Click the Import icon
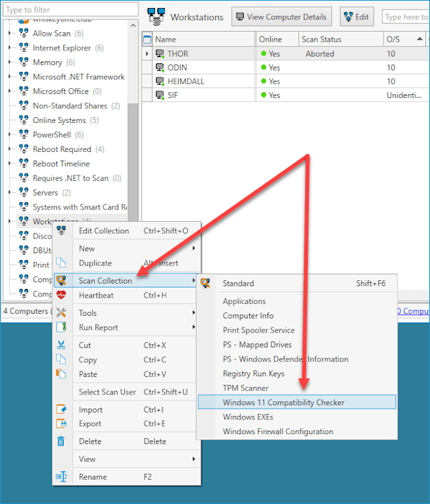Image resolution: width=430 pixels, height=504 pixels. [x=61, y=409]
